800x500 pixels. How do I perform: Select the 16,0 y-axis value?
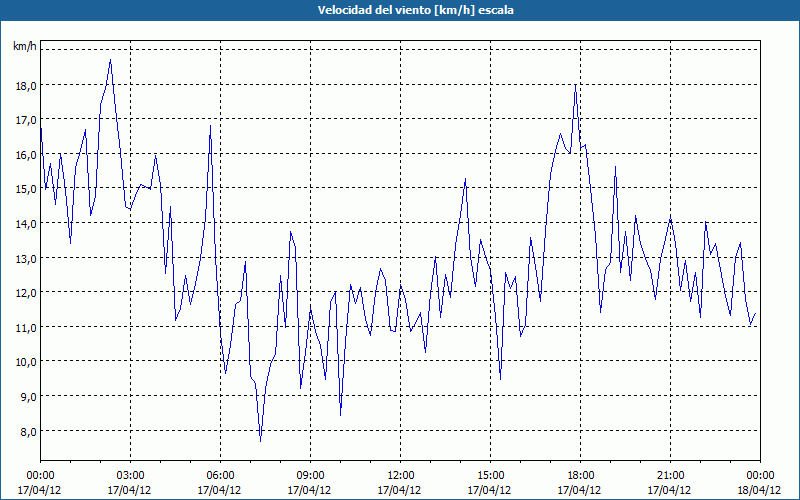coord(26,155)
